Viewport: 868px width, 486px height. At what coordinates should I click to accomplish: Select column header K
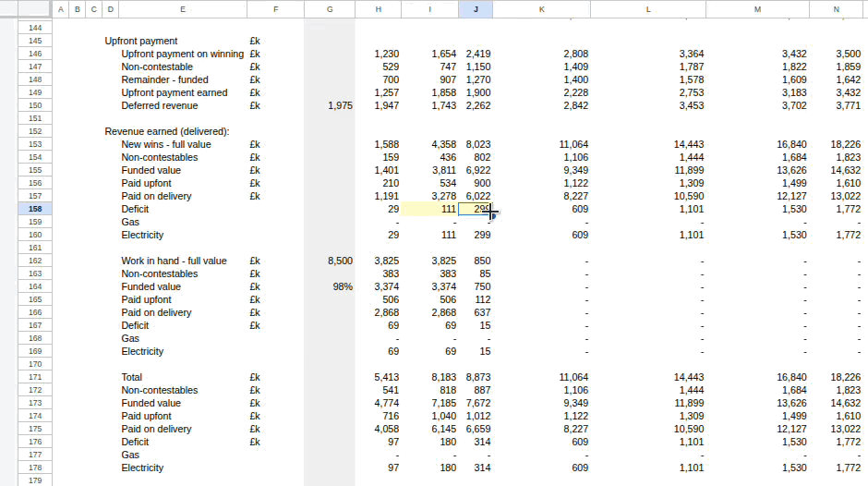pyautogui.click(x=541, y=9)
